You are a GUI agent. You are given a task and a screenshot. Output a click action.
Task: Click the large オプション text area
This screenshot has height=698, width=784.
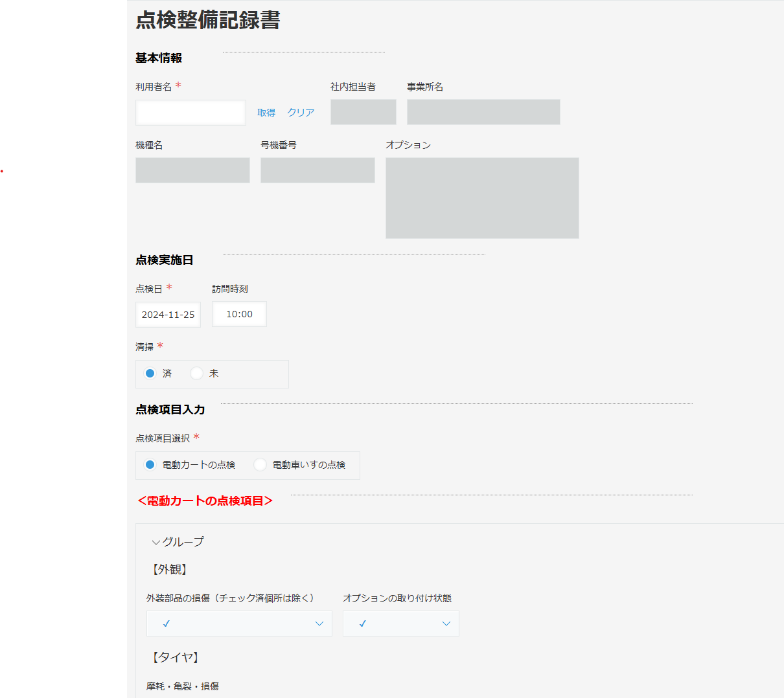(x=482, y=198)
